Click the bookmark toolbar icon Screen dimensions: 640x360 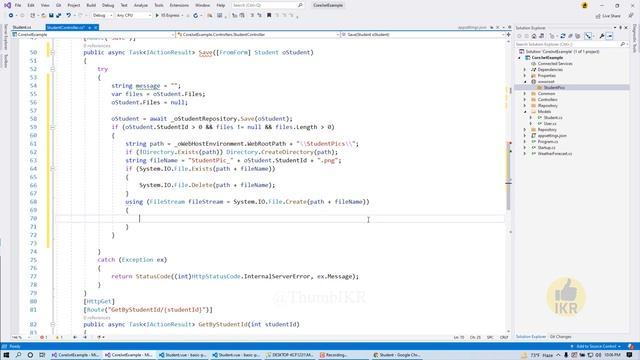pos(269,16)
